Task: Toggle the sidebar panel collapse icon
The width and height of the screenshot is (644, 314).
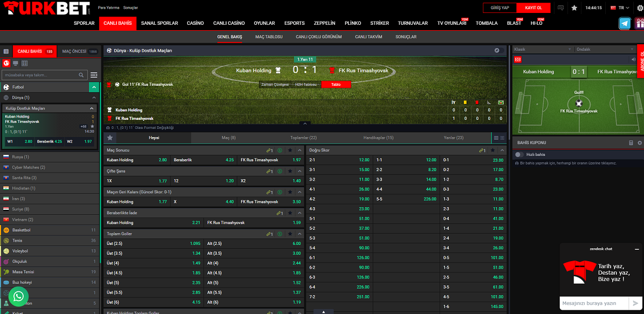Action: 6,51
